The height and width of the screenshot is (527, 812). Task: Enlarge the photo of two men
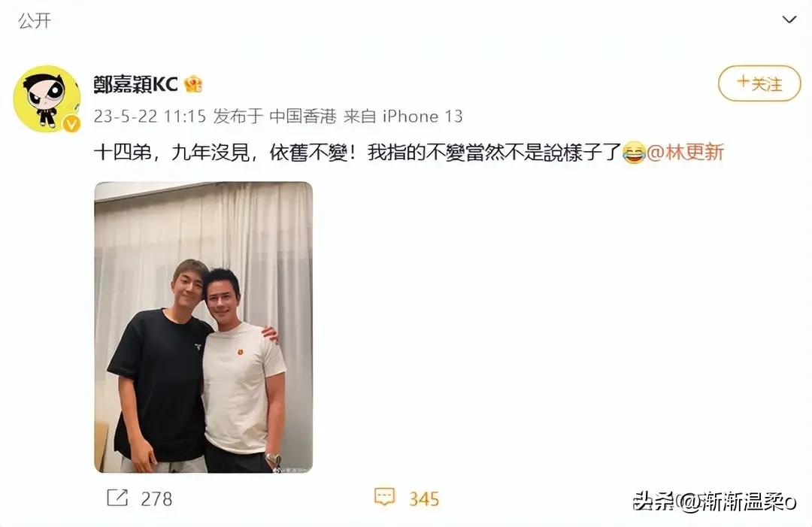(204, 327)
